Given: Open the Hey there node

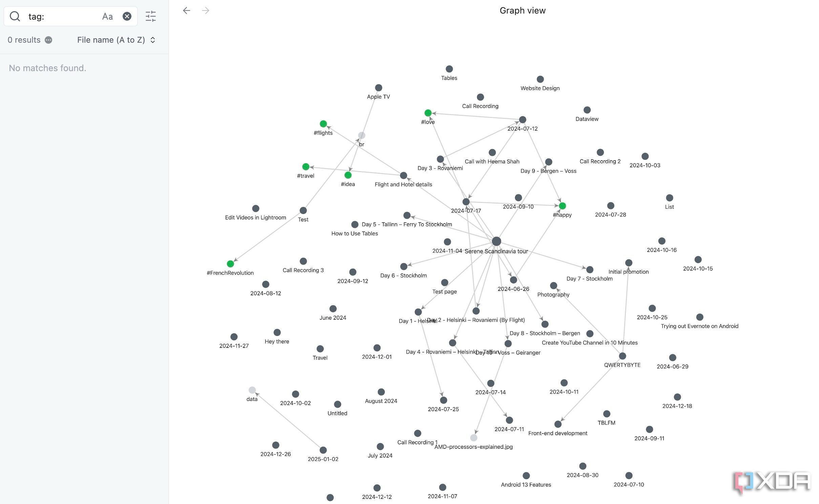Looking at the screenshot, I should pyautogui.click(x=277, y=332).
